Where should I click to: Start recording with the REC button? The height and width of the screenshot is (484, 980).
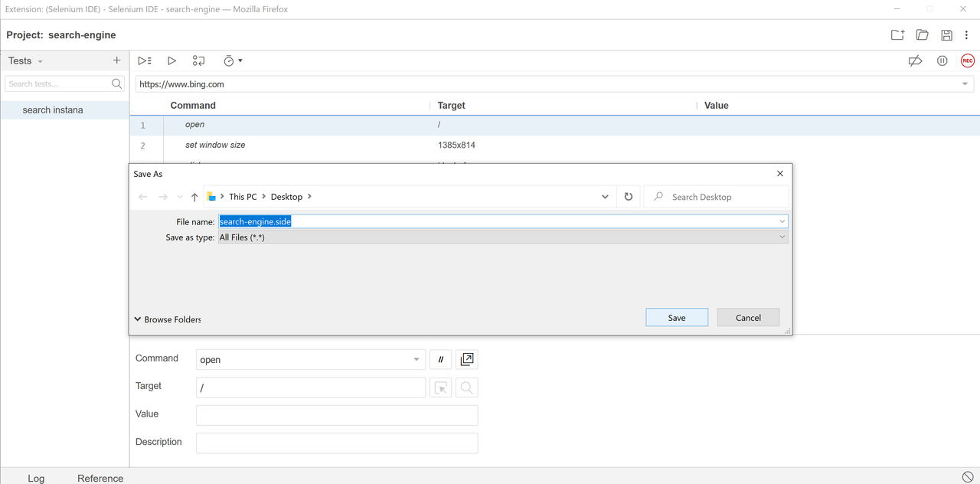(x=968, y=60)
